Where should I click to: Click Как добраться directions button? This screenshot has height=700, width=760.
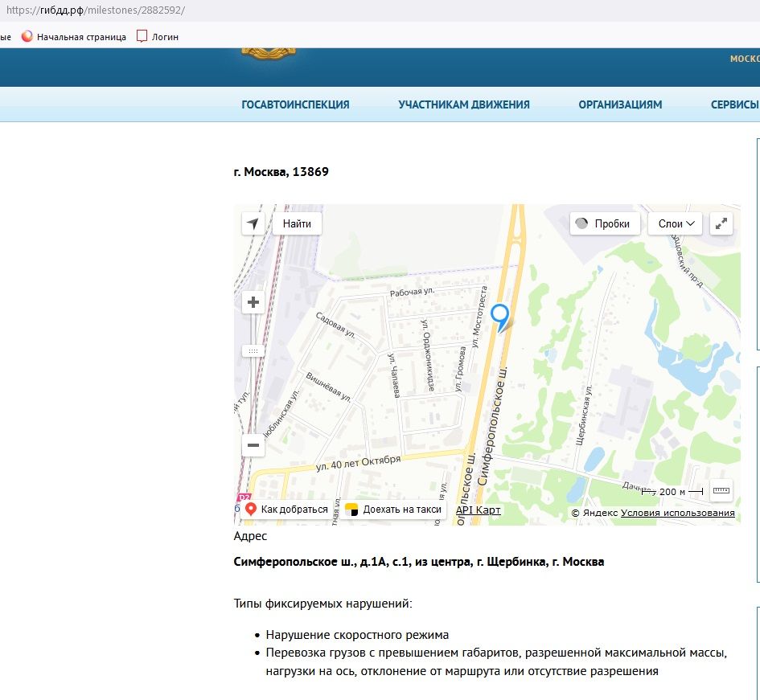pyautogui.click(x=287, y=510)
